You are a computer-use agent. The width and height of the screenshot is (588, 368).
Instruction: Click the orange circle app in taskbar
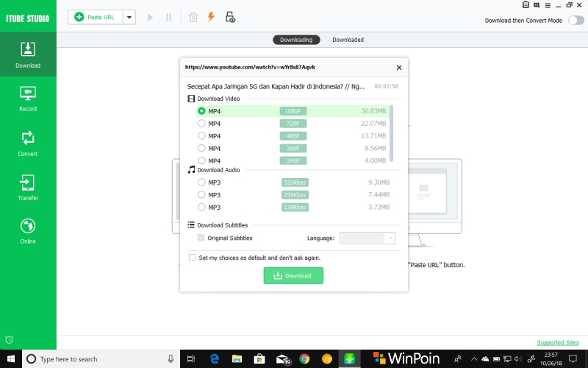[327, 359]
